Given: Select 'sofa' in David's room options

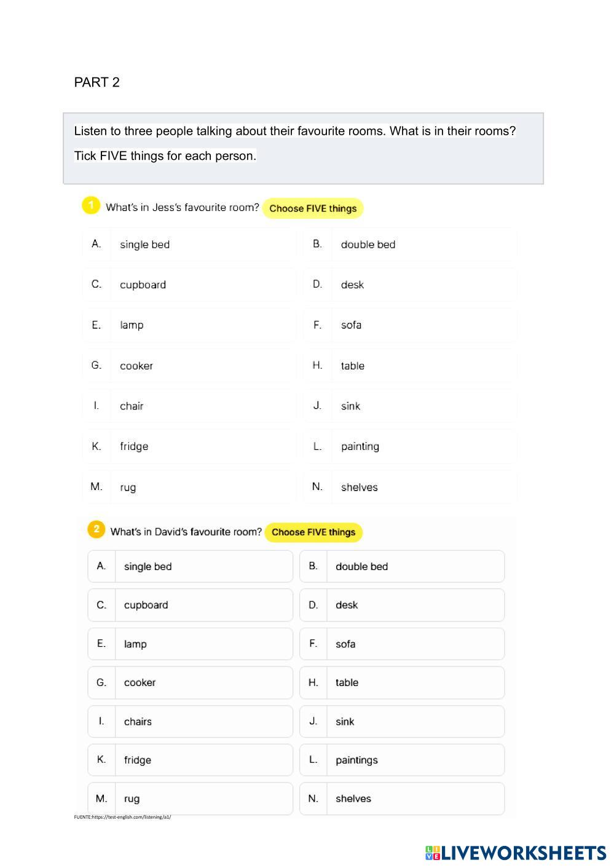Looking at the screenshot, I should point(402,644).
